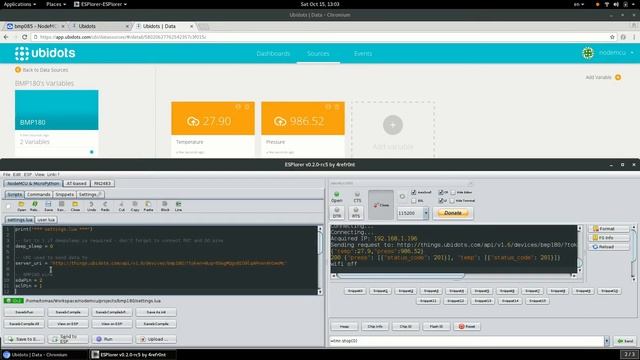This screenshot has width=640, height=360.
Task: Click the Copy toolbar icon
Action: tap(135, 206)
